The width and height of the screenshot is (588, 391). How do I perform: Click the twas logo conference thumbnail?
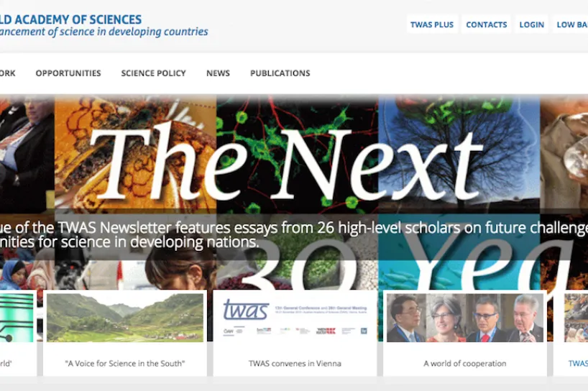(x=295, y=318)
